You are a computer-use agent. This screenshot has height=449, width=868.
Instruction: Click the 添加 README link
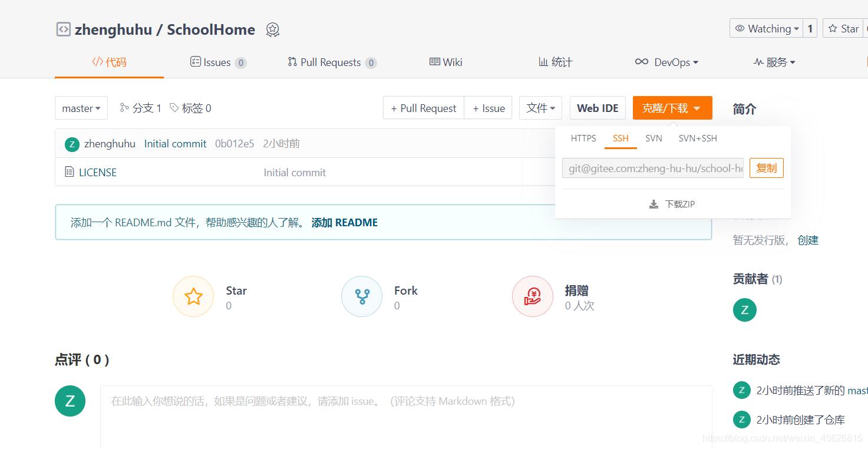345,223
